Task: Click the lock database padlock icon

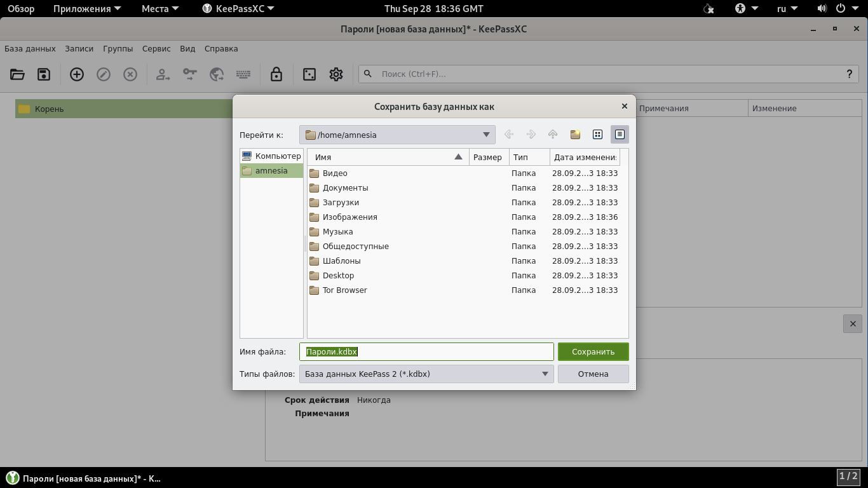Action: point(276,74)
